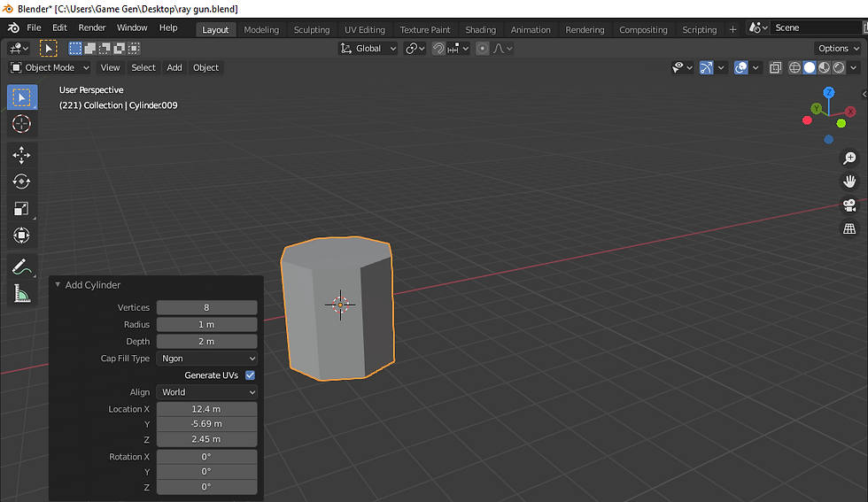868x502 pixels.
Task: Open the proportional editing falloff dropdown
Action: pyautogui.click(x=503, y=49)
